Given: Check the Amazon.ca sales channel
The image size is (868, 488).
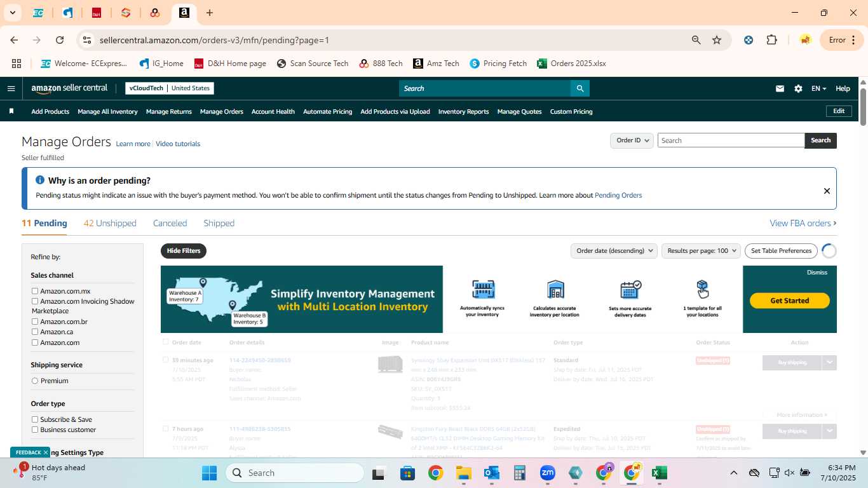Looking at the screenshot, I should (35, 332).
